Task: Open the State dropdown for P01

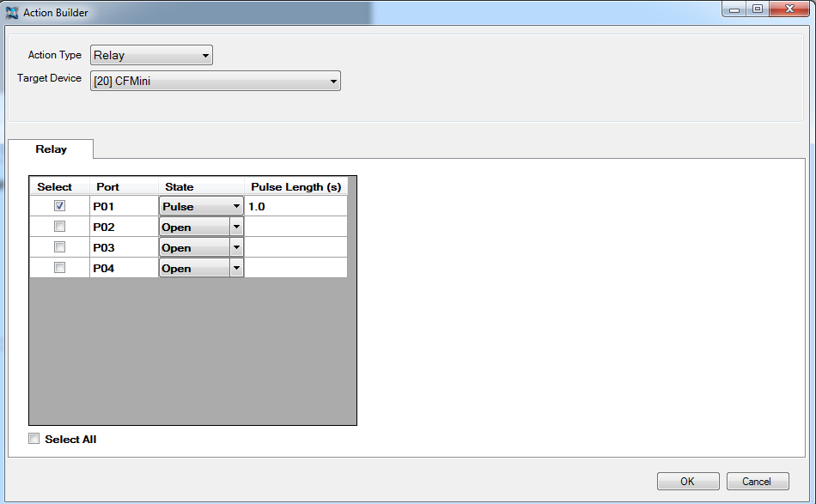Action: 201,206
